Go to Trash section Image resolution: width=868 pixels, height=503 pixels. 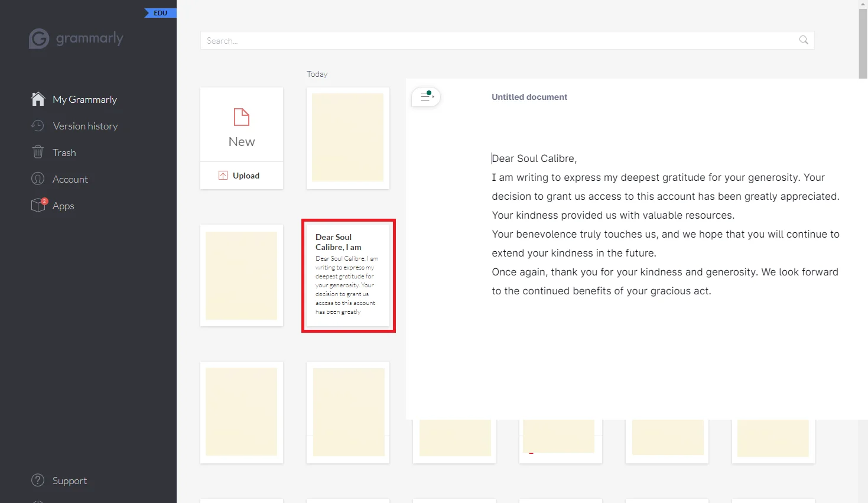point(64,152)
